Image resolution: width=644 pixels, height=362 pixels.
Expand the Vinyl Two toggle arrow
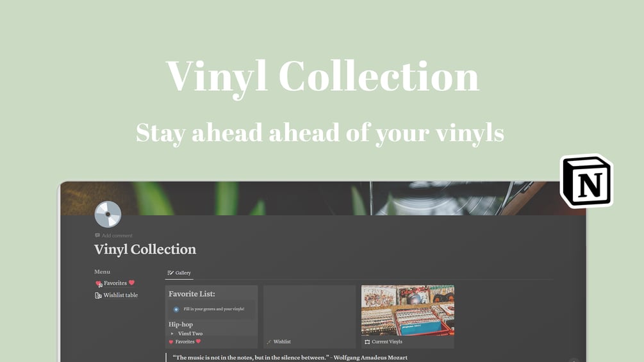pos(172,334)
